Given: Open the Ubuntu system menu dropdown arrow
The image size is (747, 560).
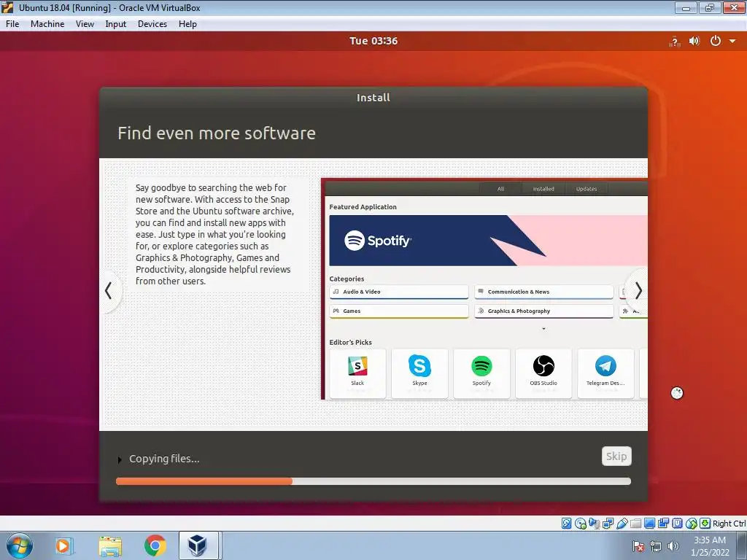Looking at the screenshot, I should click(732, 42).
